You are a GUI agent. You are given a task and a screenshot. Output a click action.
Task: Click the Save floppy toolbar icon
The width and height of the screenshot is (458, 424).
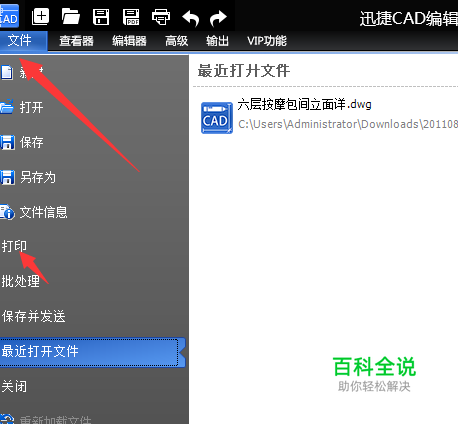tap(101, 17)
